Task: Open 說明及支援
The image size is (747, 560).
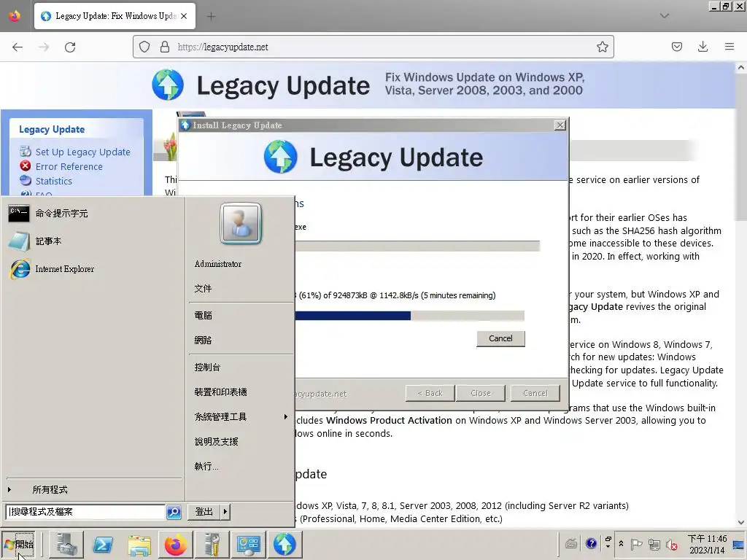Action: coord(216,441)
